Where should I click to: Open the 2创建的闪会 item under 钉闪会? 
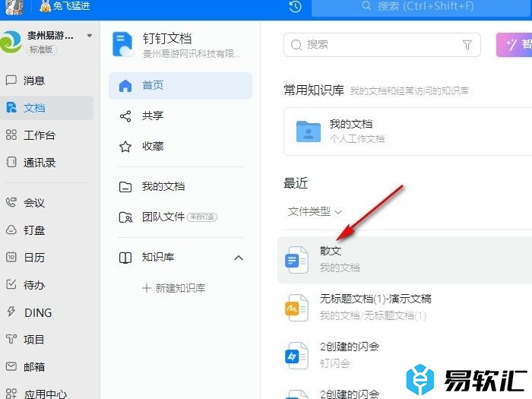[404, 355]
